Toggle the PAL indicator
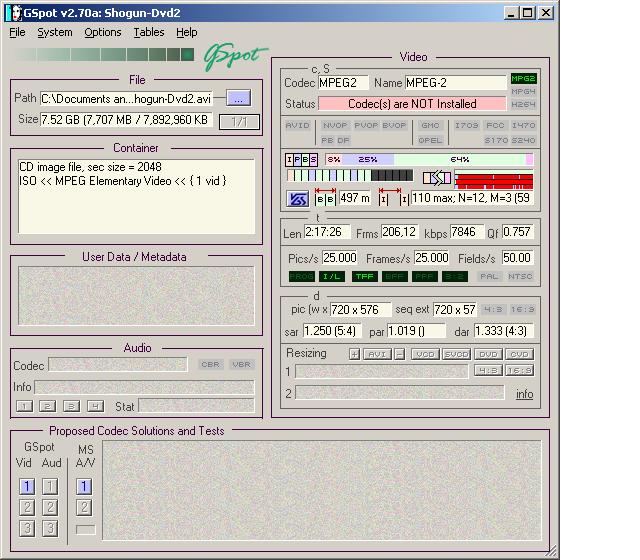640x560 pixels. (489, 276)
